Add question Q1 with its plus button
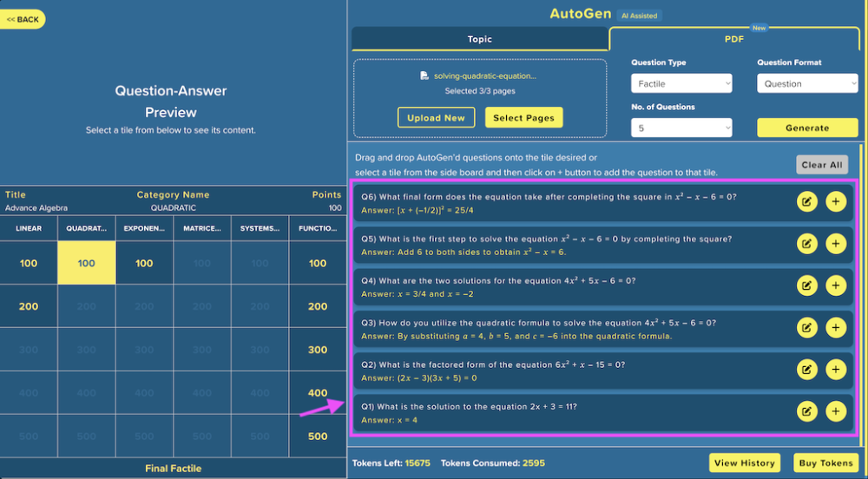 835,411
